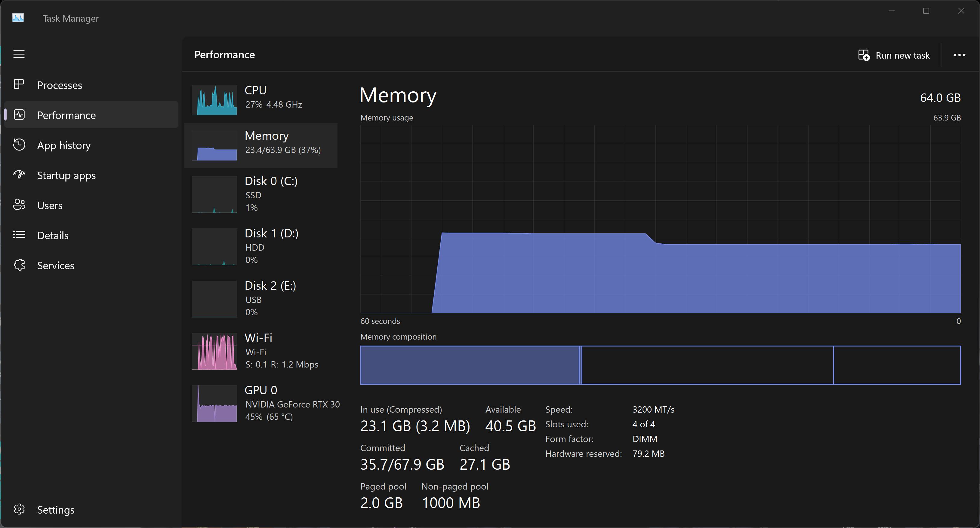Click the Startup apps gauge icon
Viewport: 980px width, 528px height.
click(x=19, y=175)
